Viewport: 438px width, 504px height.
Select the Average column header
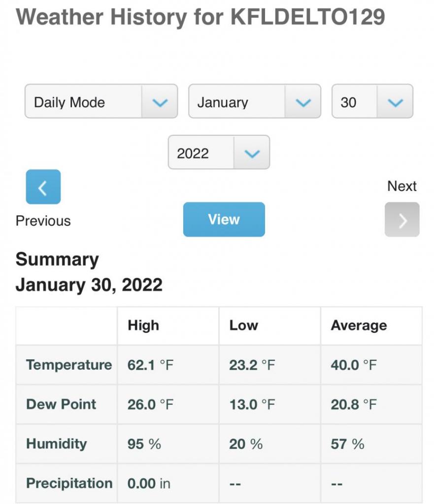pos(359,325)
